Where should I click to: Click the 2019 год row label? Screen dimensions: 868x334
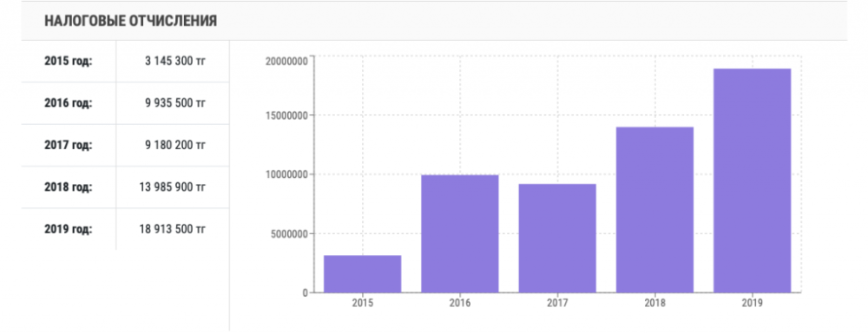(68, 229)
